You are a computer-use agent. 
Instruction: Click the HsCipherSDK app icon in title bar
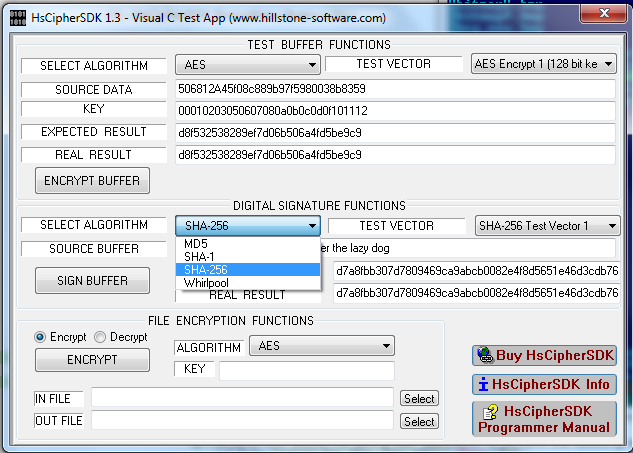[x=17, y=18]
